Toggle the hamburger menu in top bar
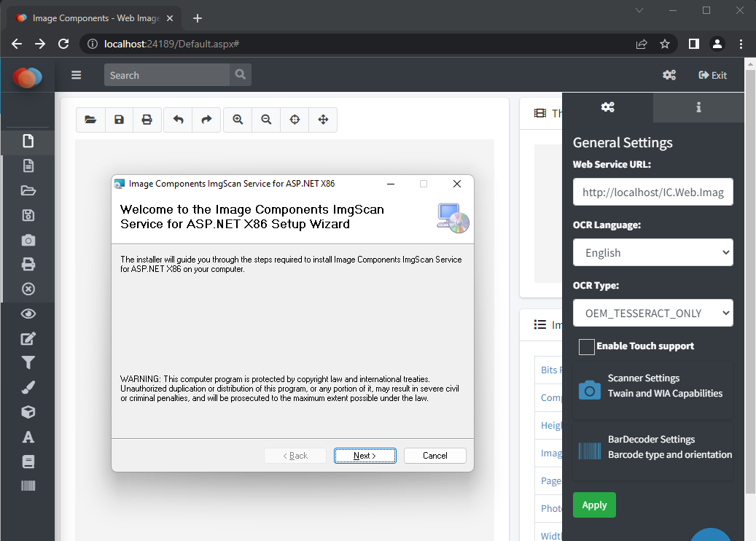The width and height of the screenshot is (756, 541). point(76,75)
